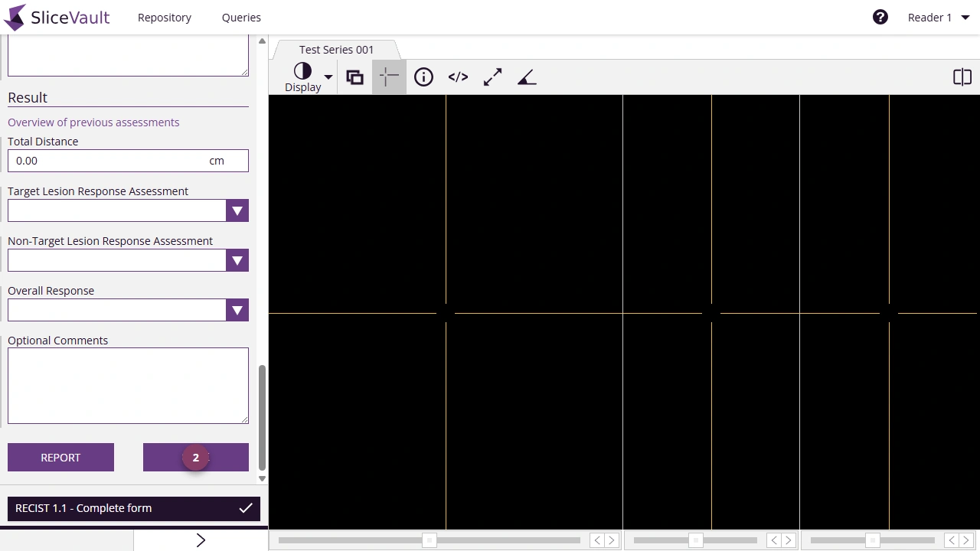Screen dimensions: 980x551
Task: Show the series information overlay
Action: point(423,77)
